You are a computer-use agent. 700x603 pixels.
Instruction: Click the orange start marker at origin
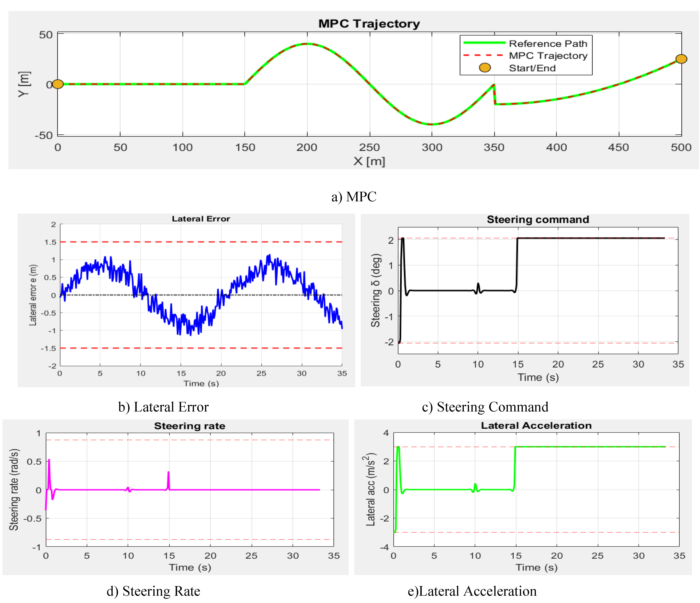coord(58,84)
